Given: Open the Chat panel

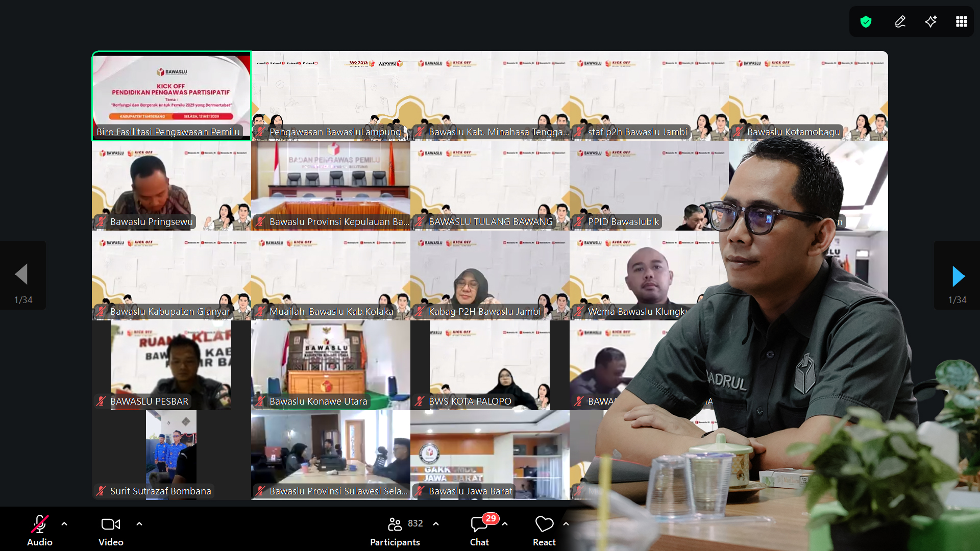Looking at the screenshot, I should tap(479, 531).
